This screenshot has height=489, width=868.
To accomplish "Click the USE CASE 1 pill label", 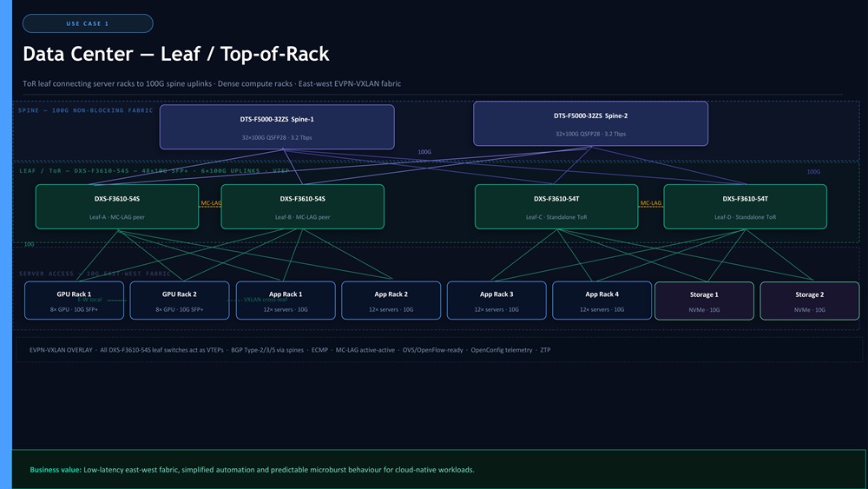I will pyautogui.click(x=88, y=23).
